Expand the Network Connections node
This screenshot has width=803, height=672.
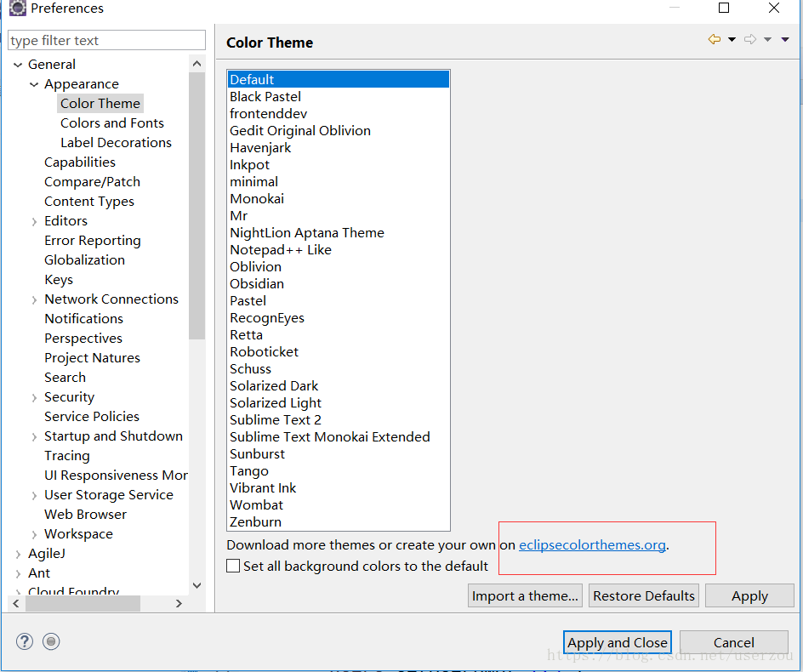pos(34,299)
